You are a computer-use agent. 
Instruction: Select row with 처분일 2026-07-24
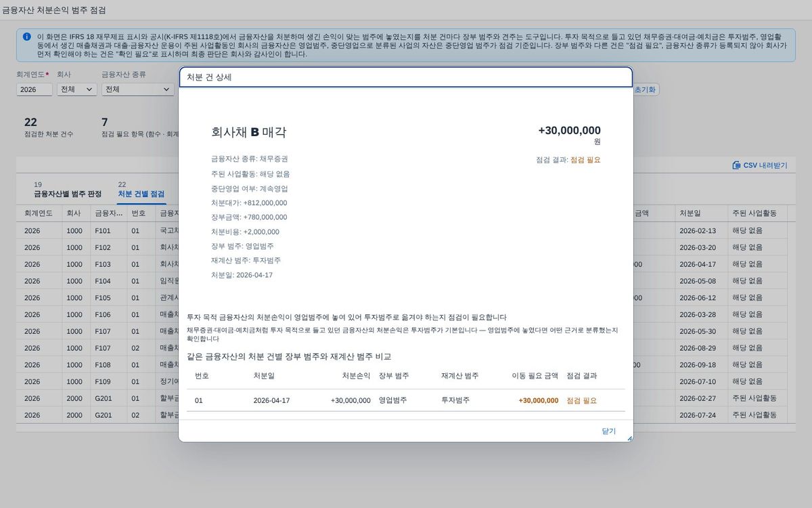(x=406, y=415)
